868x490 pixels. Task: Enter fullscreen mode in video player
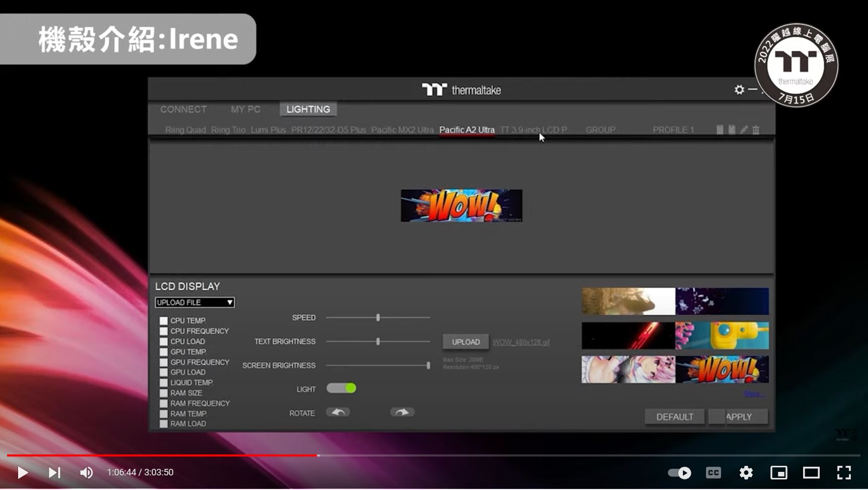(x=844, y=472)
